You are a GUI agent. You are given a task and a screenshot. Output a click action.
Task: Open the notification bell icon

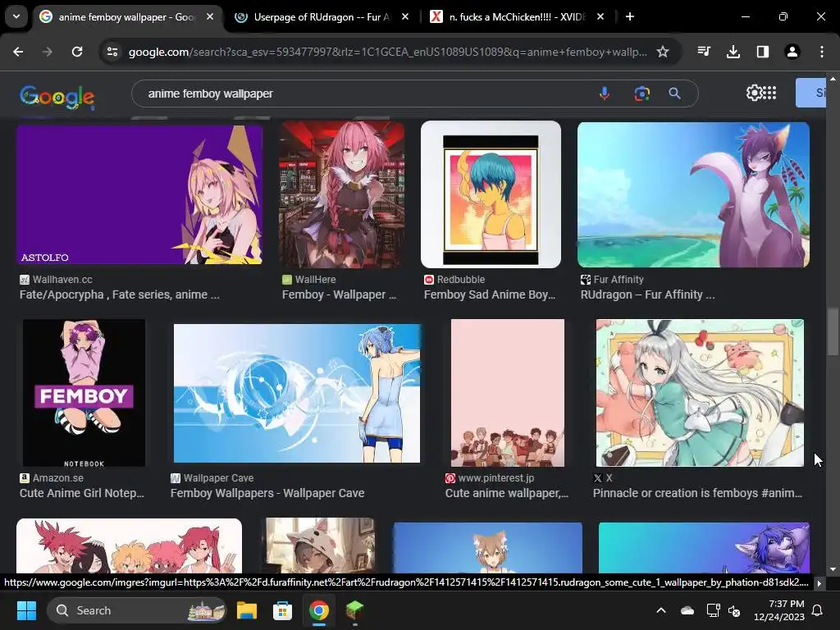click(x=818, y=610)
